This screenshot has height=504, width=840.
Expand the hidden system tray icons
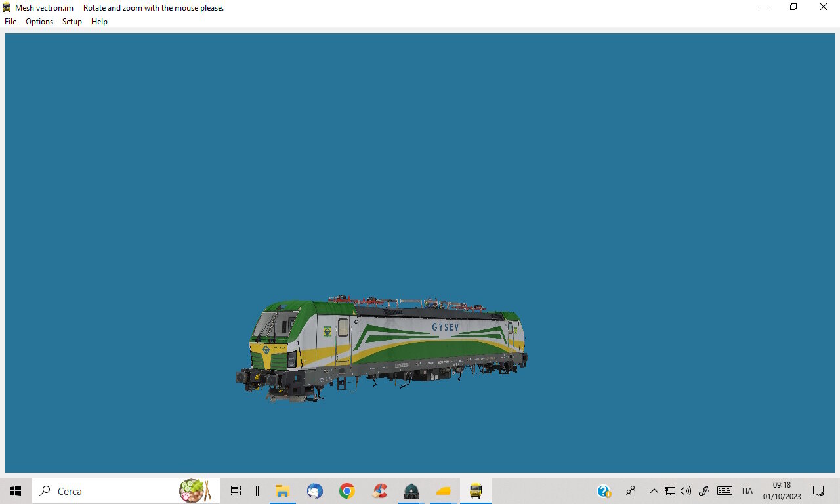[x=654, y=491]
